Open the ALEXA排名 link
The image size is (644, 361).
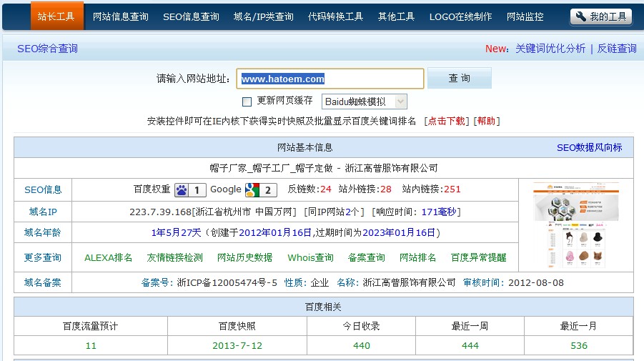pos(108,257)
